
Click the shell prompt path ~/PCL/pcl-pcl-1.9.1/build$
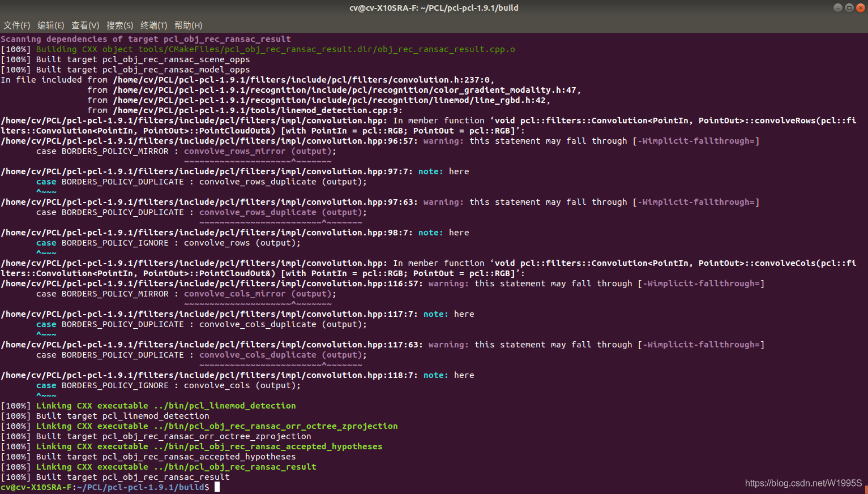(143, 487)
